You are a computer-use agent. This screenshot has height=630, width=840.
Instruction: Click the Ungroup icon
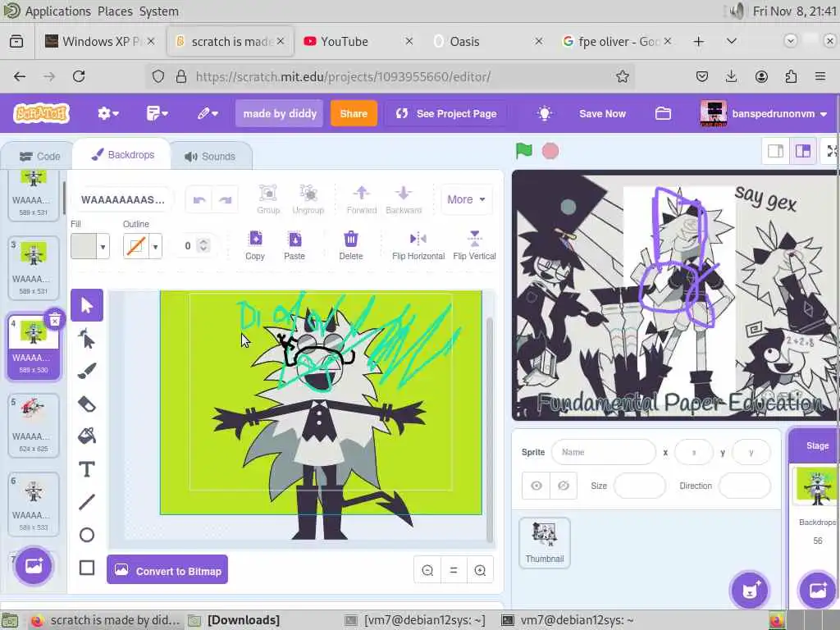tap(308, 199)
